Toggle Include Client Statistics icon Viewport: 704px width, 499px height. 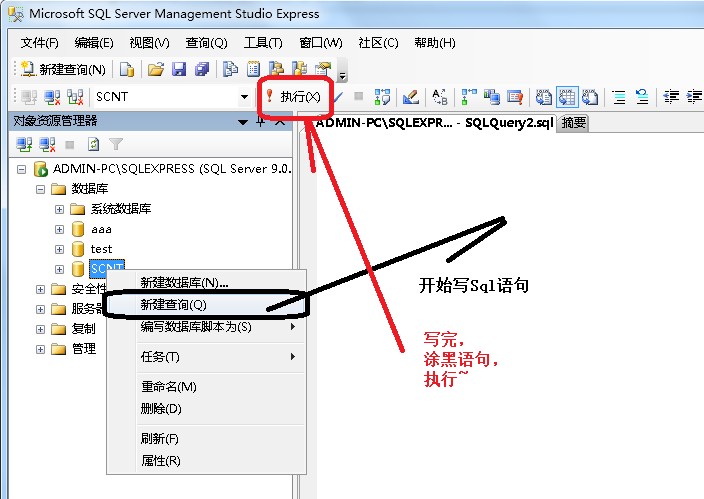(x=492, y=97)
